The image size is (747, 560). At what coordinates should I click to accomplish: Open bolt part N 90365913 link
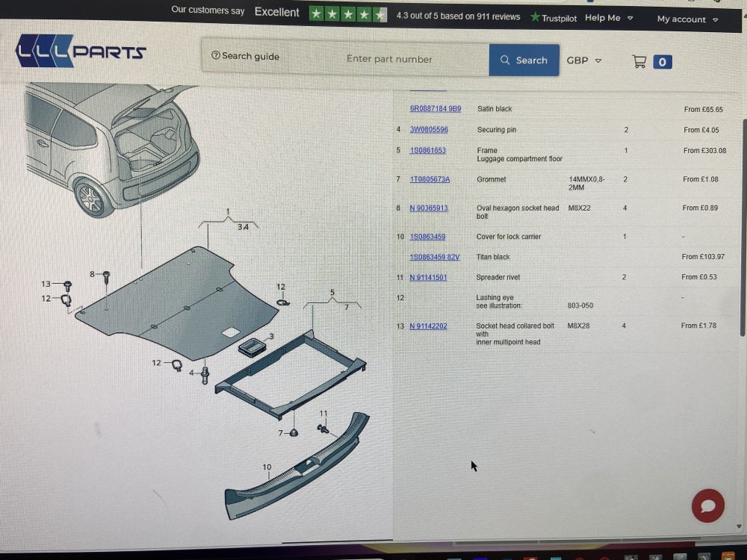pyautogui.click(x=428, y=208)
